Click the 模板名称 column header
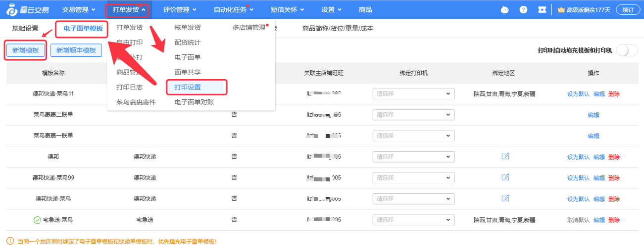 (x=53, y=73)
